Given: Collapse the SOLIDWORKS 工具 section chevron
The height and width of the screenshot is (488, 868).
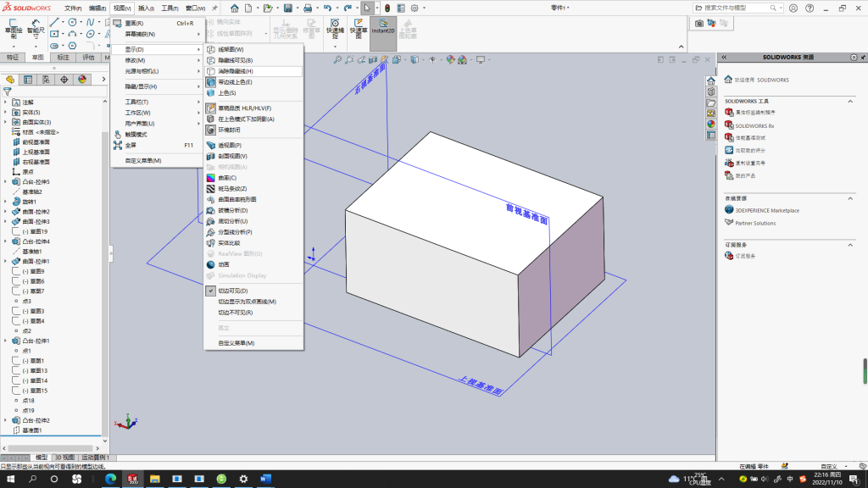Looking at the screenshot, I should click(x=850, y=102).
